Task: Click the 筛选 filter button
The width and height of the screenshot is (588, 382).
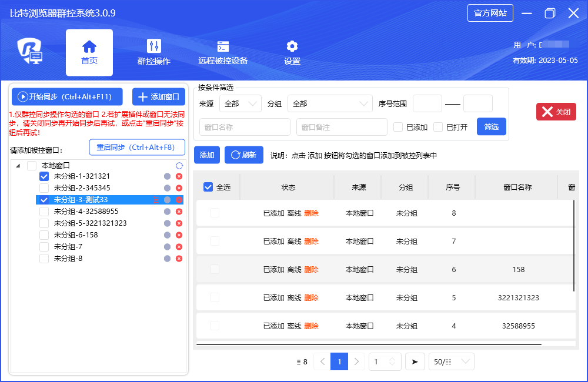Action: coord(491,126)
